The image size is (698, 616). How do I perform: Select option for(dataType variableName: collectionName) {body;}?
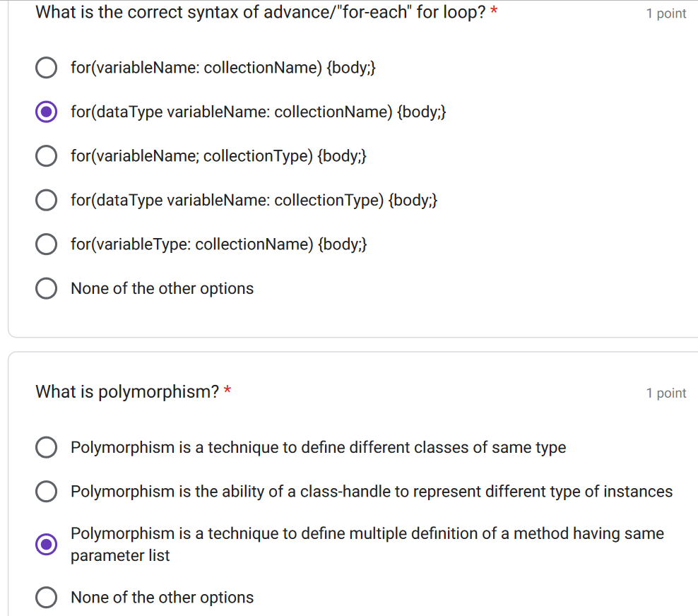pyautogui.click(x=46, y=112)
